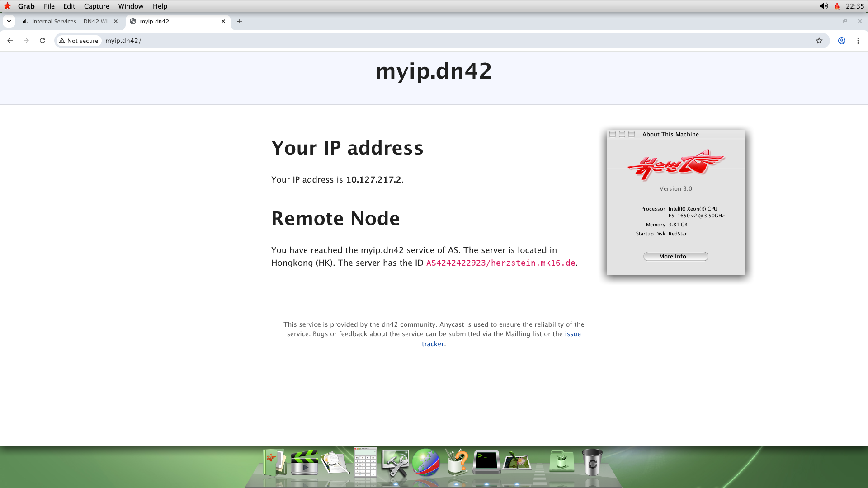The image size is (868, 488).
Task: Switch to the Internal Services DN42 tab
Action: pyautogui.click(x=68, y=21)
